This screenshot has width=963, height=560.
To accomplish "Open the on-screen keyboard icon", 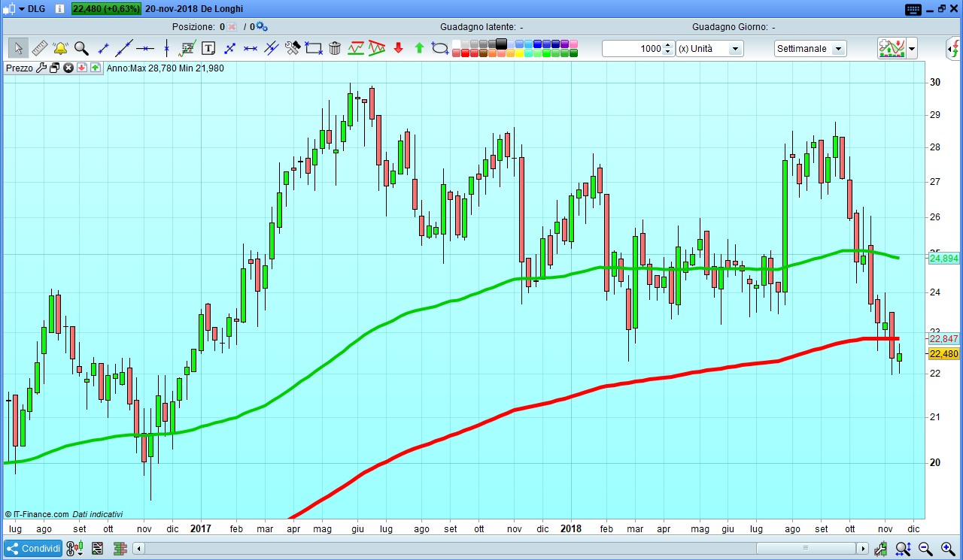I will coord(913,9).
